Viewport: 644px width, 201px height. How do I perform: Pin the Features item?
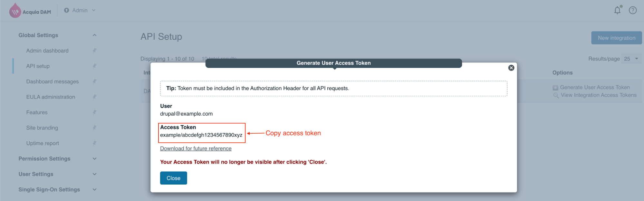(94, 112)
